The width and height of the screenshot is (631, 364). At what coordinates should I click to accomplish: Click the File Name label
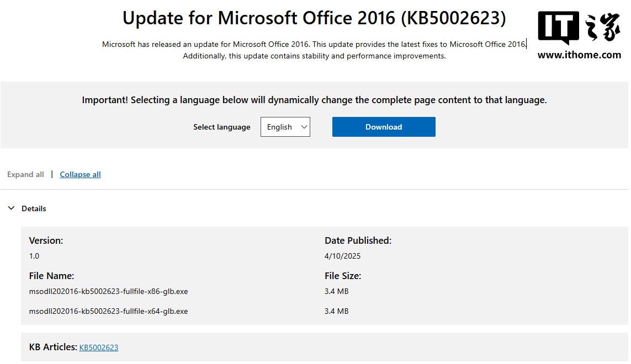(x=51, y=276)
